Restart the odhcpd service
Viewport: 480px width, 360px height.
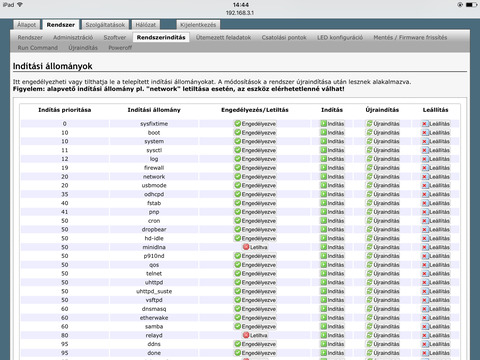383,194
